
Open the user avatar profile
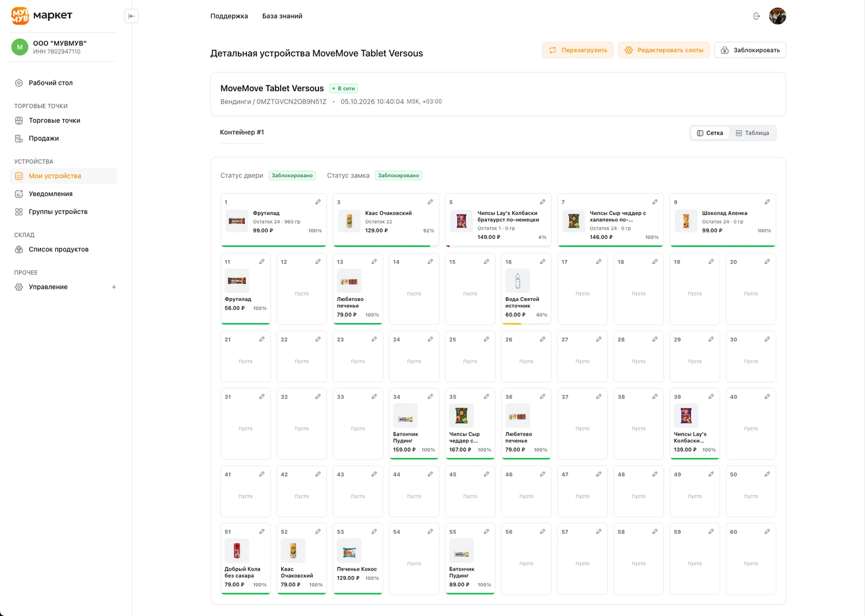click(777, 16)
